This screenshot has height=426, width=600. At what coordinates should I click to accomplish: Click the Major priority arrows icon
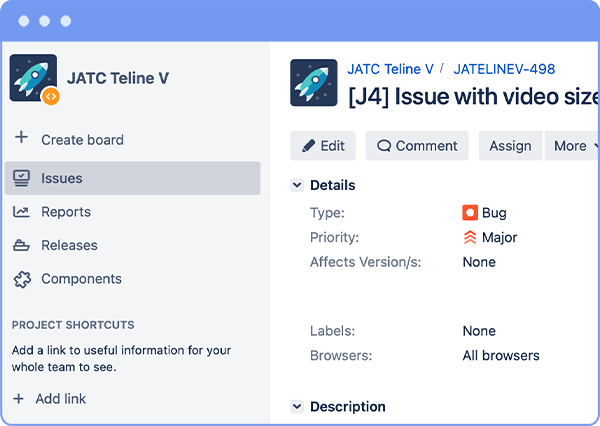tap(470, 237)
